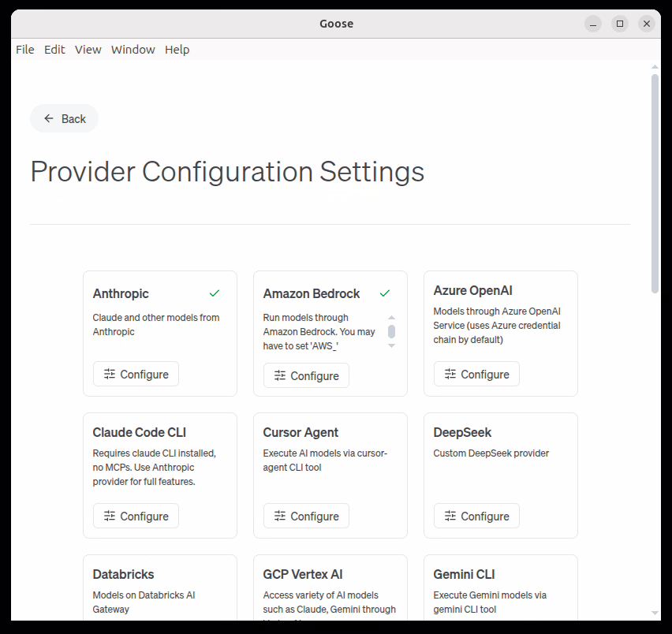
Task: Click the Amazon Bedrock description scrollbar thumb
Action: pyautogui.click(x=391, y=331)
